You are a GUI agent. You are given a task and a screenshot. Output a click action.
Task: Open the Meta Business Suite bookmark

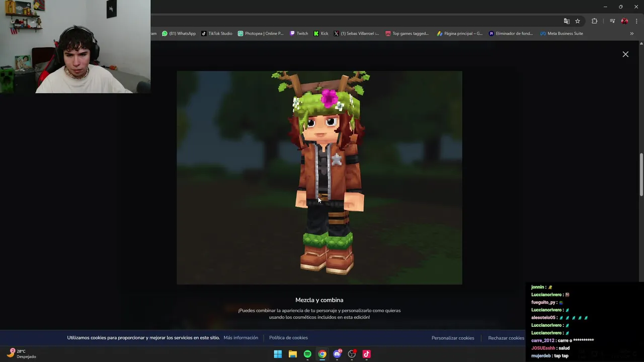pyautogui.click(x=561, y=34)
